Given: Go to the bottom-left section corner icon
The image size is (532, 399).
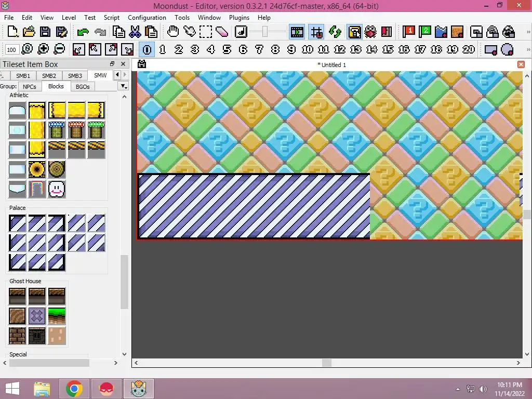Looking at the screenshot, I should 79,49.
